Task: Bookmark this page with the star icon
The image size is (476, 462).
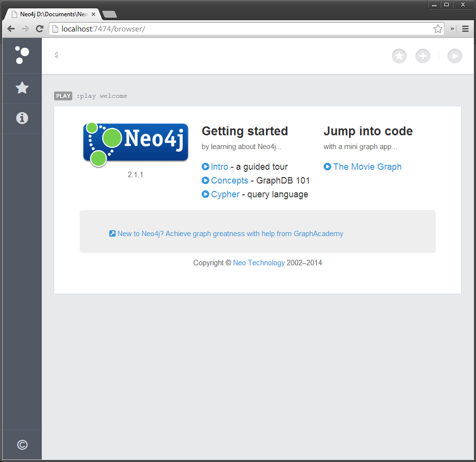Action: (x=438, y=29)
